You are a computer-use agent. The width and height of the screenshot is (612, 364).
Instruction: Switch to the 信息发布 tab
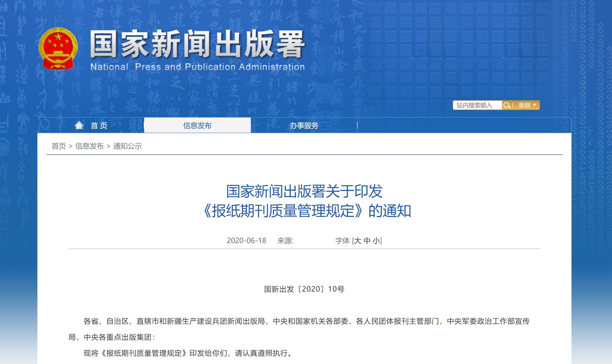197,126
